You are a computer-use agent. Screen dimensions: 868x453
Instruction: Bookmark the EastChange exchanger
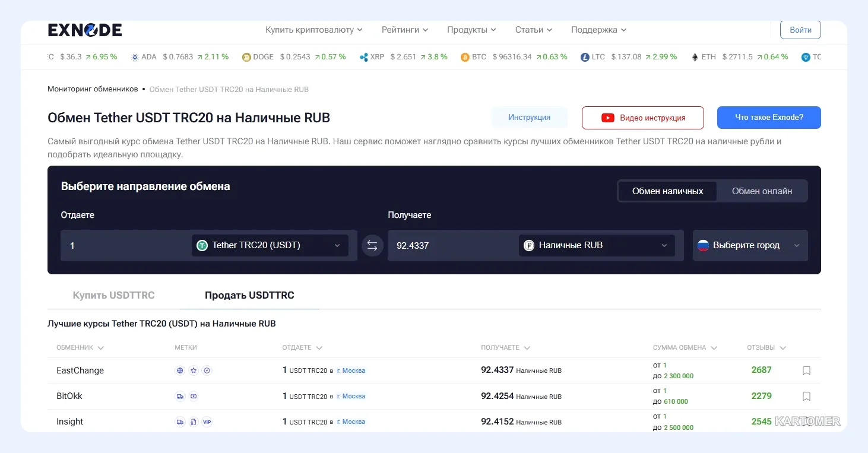tap(806, 370)
